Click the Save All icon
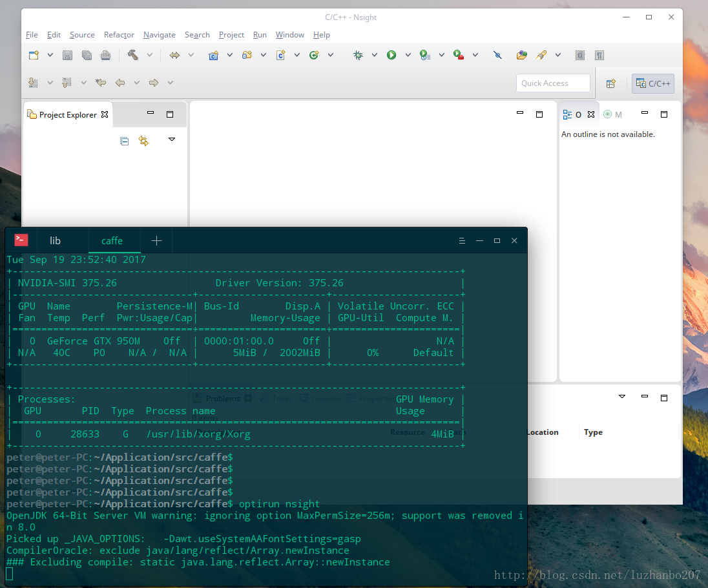708x588 pixels. click(87, 55)
